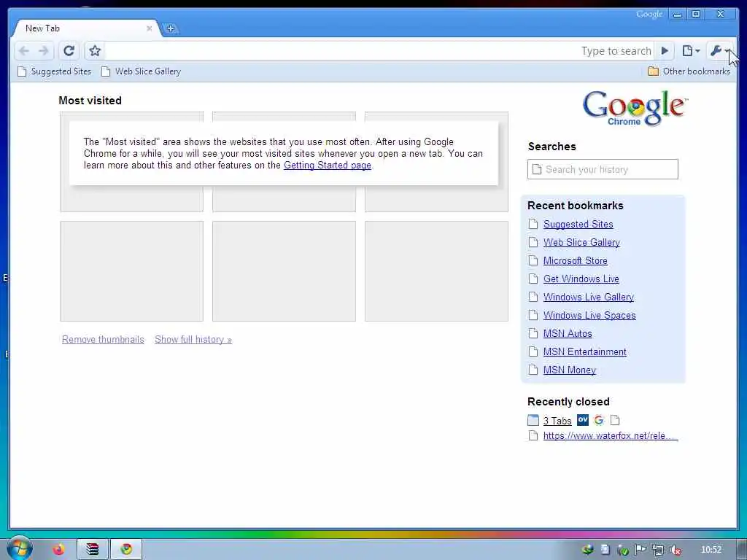747x560 pixels.
Task: Go back with the back arrow
Action: 24,50
